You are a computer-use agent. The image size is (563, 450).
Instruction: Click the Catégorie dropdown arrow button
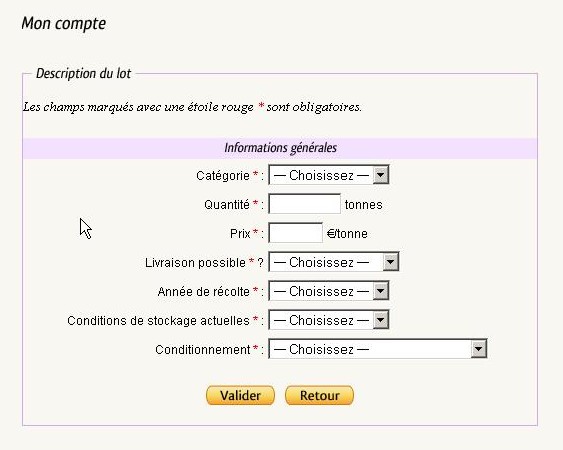coord(381,175)
